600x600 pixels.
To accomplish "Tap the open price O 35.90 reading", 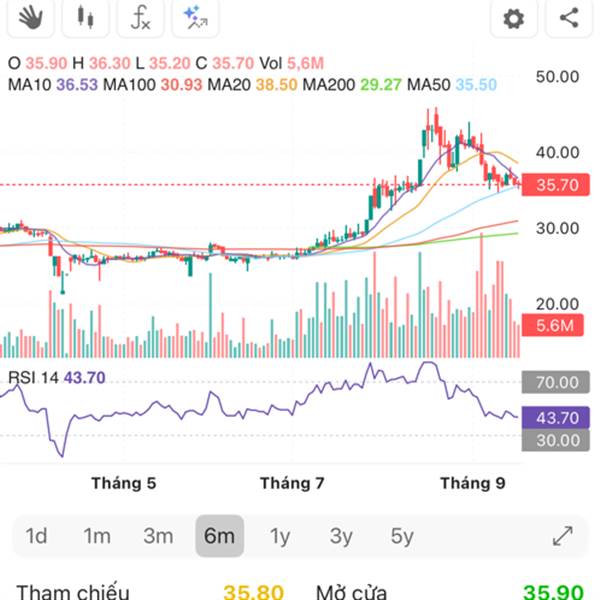I will point(38,63).
